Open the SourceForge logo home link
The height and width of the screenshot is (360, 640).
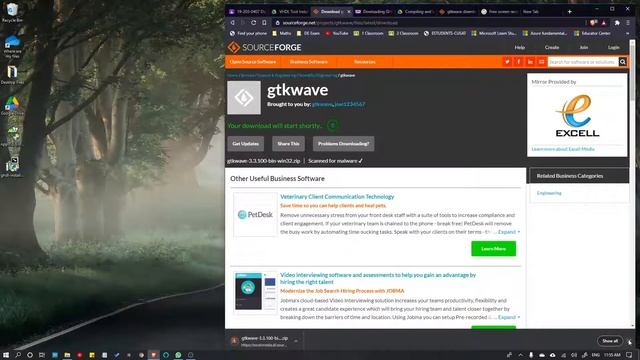[264, 47]
